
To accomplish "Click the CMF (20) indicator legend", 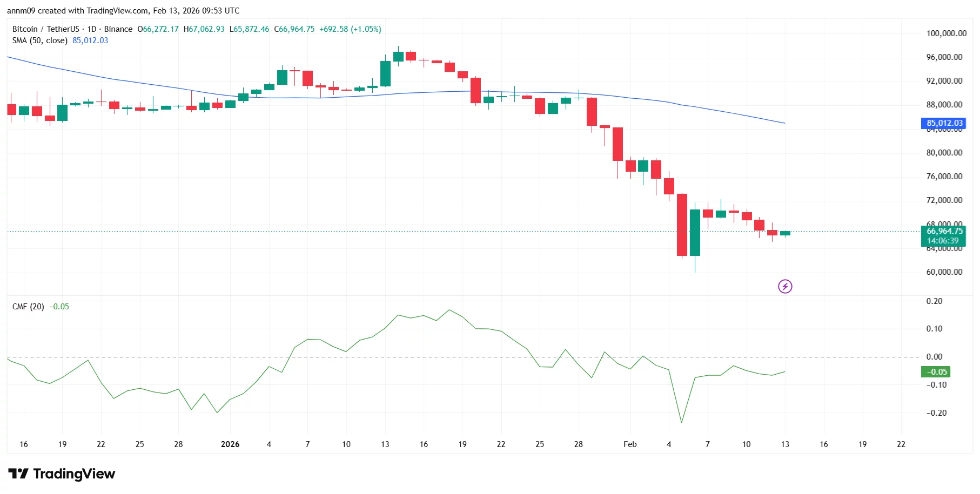I will (27, 306).
